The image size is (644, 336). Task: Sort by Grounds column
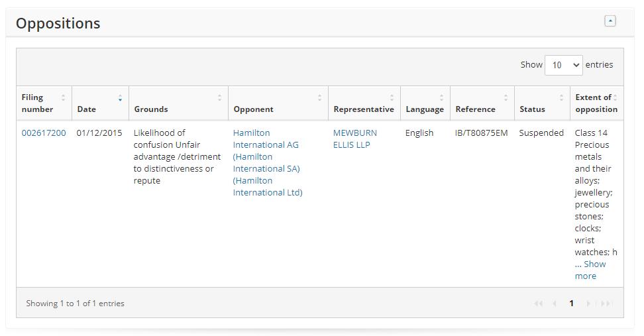tap(178, 103)
